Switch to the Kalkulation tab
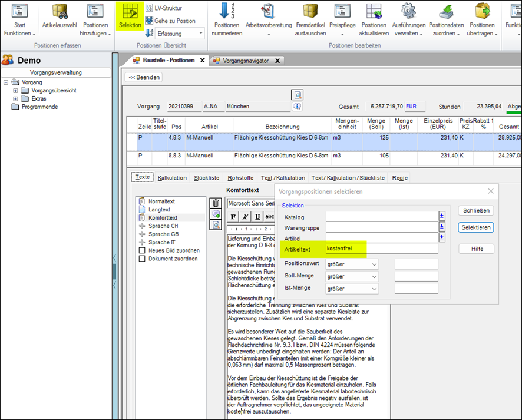 click(172, 177)
